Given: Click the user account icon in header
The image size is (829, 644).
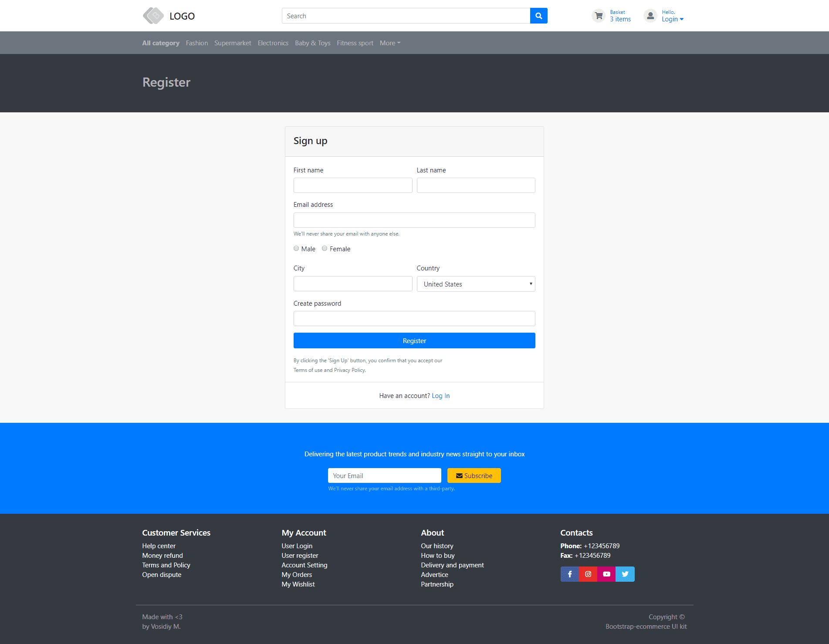Looking at the screenshot, I should coord(650,15).
